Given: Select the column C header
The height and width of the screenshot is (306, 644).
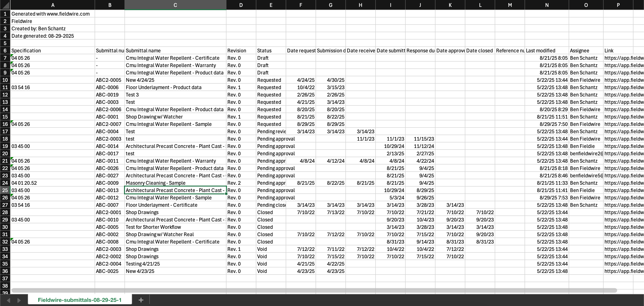Looking at the screenshot, I should coord(175,5).
